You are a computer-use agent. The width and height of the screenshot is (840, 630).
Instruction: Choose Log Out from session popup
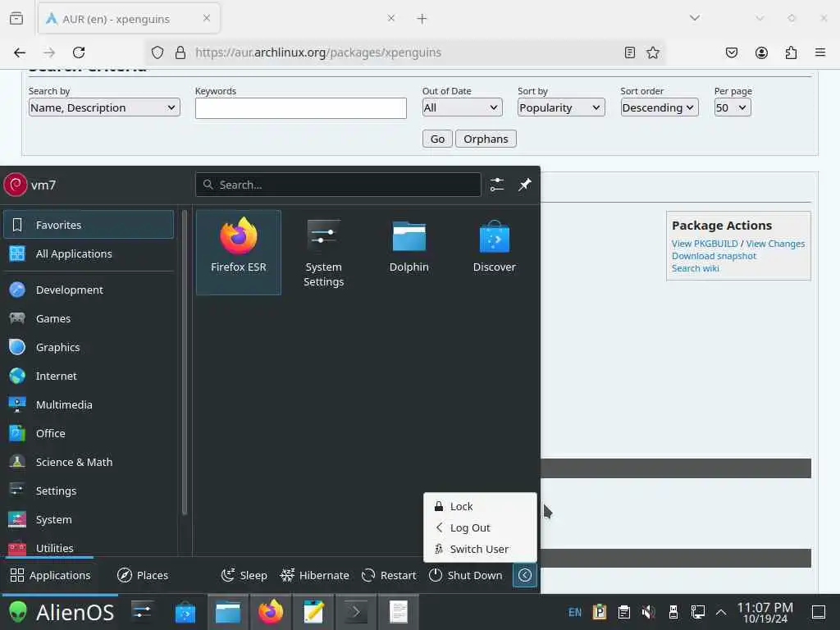click(480, 527)
